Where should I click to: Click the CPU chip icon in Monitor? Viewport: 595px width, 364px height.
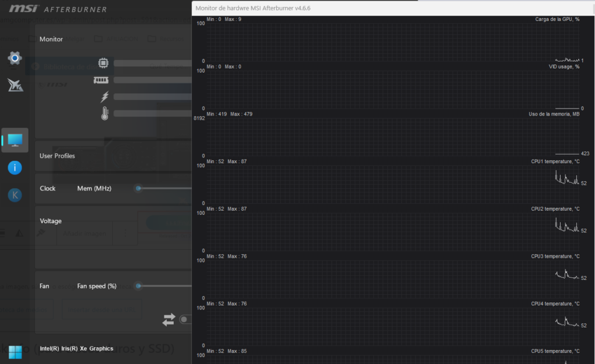(103, 63)
